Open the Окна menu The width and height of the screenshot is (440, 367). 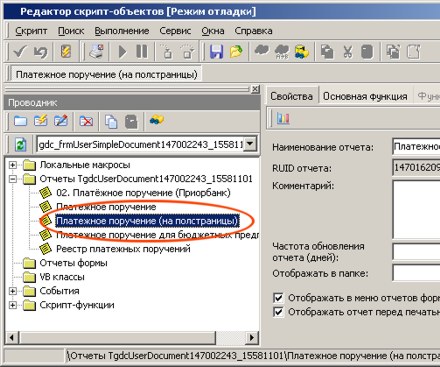pos(213,31)
